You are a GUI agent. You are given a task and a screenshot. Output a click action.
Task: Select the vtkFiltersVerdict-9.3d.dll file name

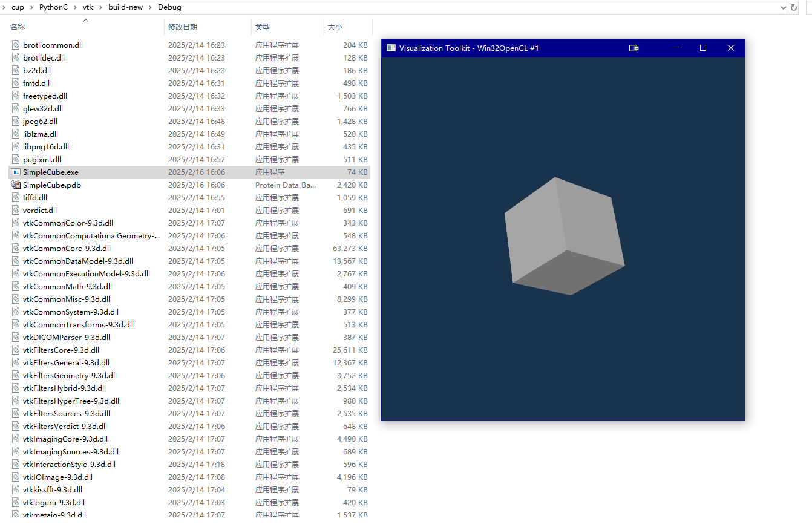coord(65,426)
